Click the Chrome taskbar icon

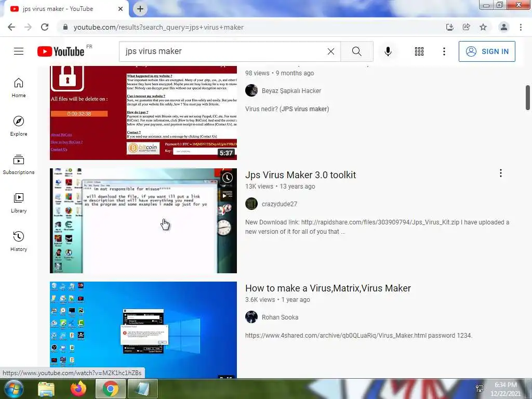pos(111,389)
